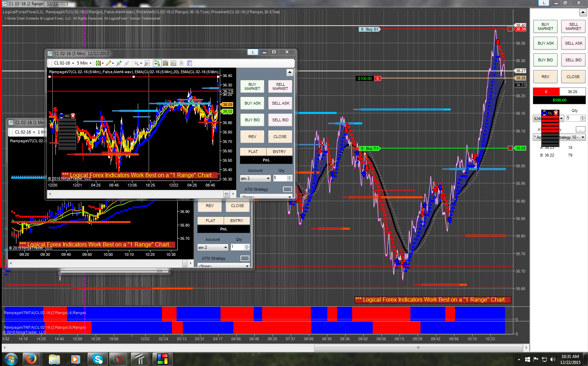Click CLOSE in the 1 Min Chart Trader
The width and height of the screenshot is (588, 366).
(238, 206)
